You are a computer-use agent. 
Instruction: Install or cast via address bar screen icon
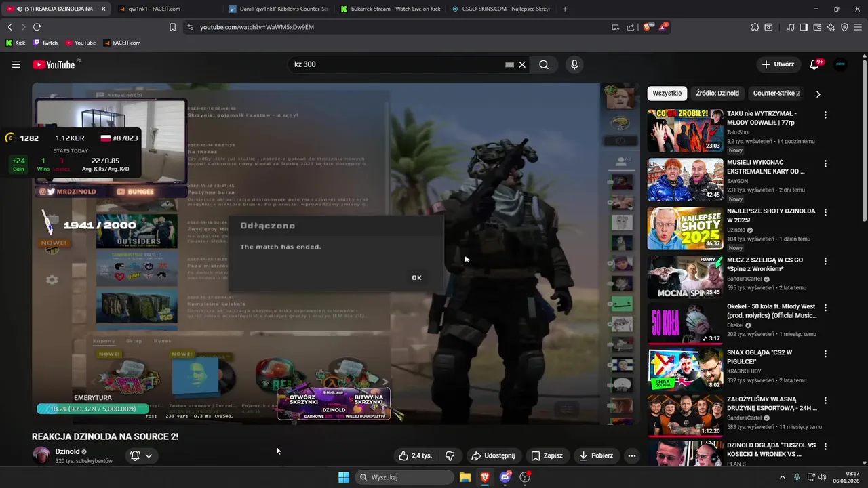point(615,27)
